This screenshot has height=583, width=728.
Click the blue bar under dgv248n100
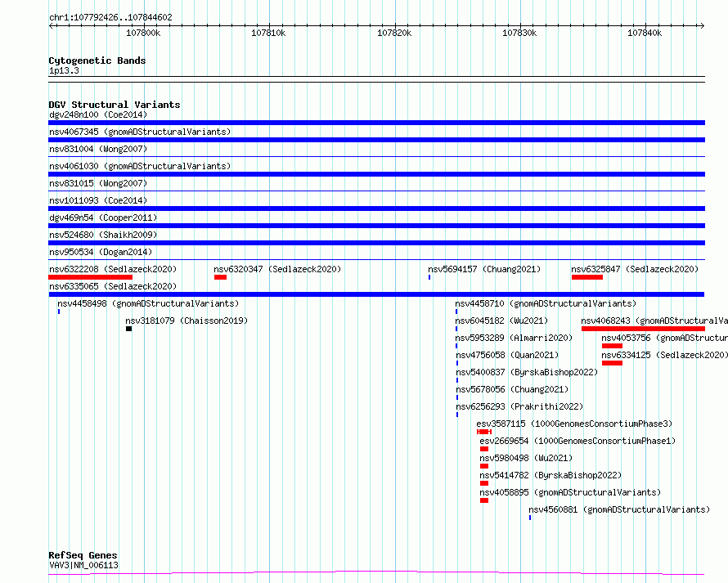376,123
